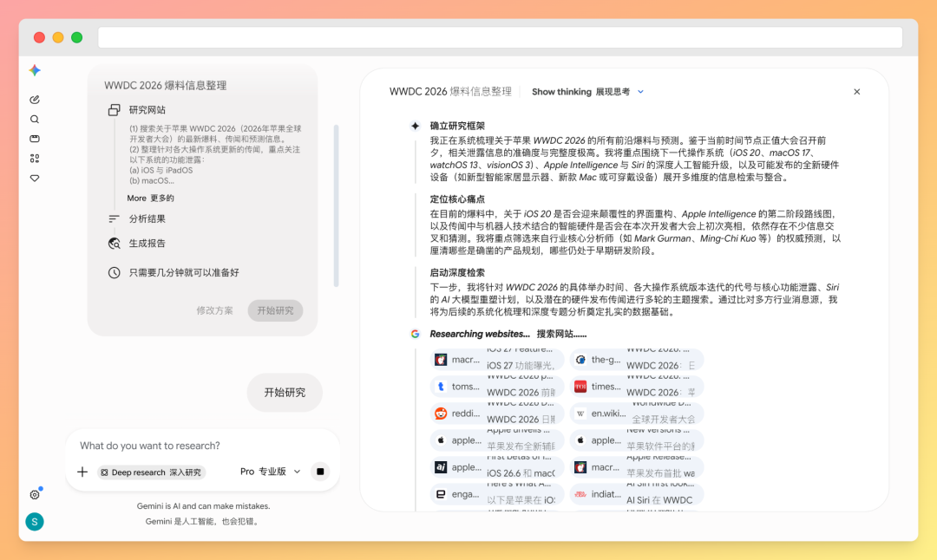Click the 分析结果 step label

pyautogui.click(x=147, y=219)
